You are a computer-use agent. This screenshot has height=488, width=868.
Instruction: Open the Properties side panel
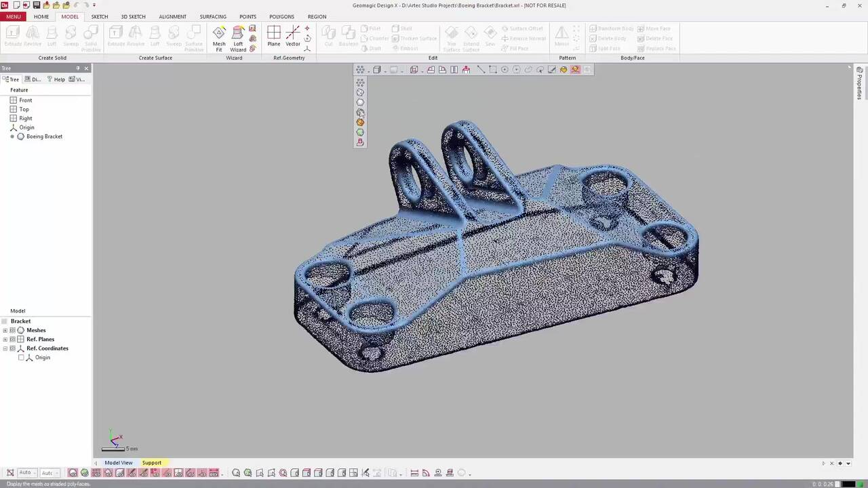pyautogui.click(x=859, y=83)
